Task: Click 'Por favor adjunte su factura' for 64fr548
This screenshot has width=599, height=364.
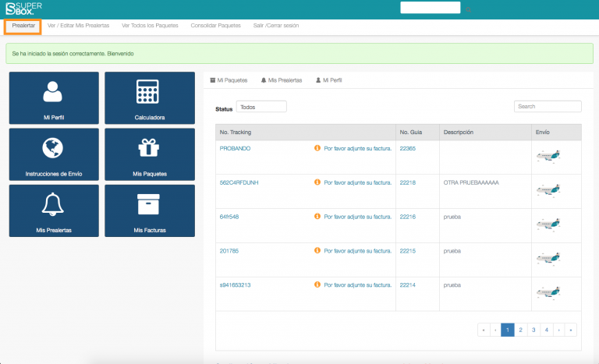Action: pyautogui.click(x=357, y=217)
